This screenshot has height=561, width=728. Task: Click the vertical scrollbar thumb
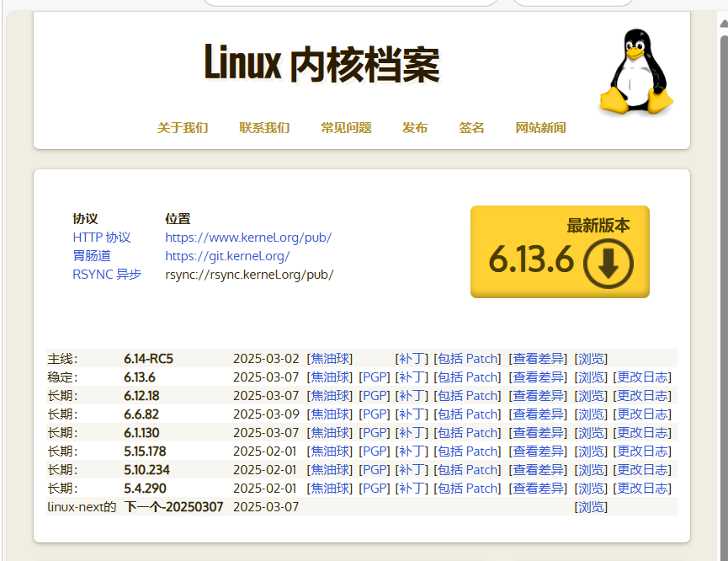coord(724,297)
